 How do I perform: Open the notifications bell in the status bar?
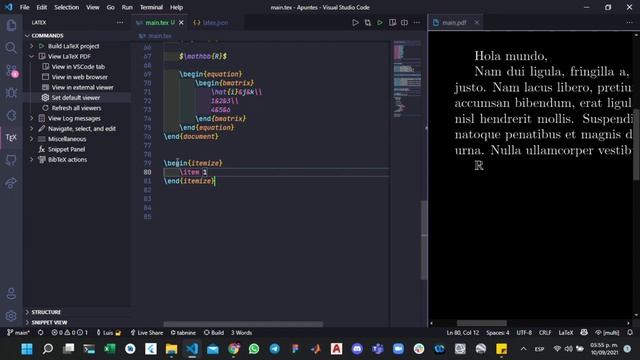[630, 333]
